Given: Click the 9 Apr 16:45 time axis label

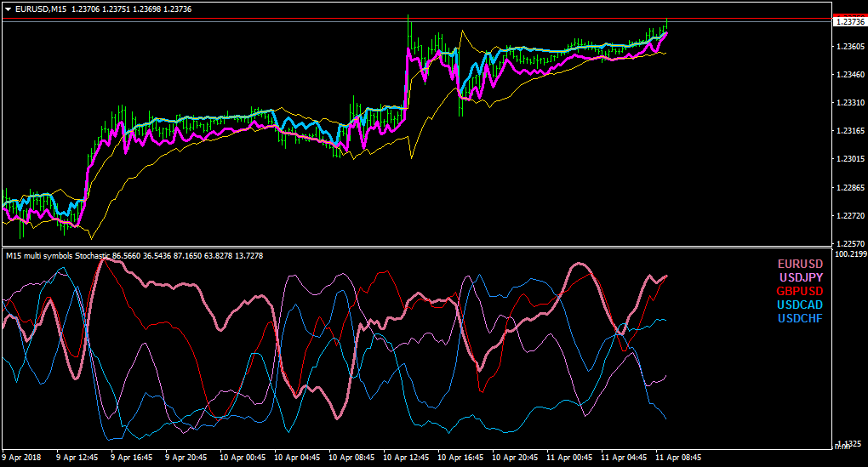Looking at the screenshot, I should point(131,458).
